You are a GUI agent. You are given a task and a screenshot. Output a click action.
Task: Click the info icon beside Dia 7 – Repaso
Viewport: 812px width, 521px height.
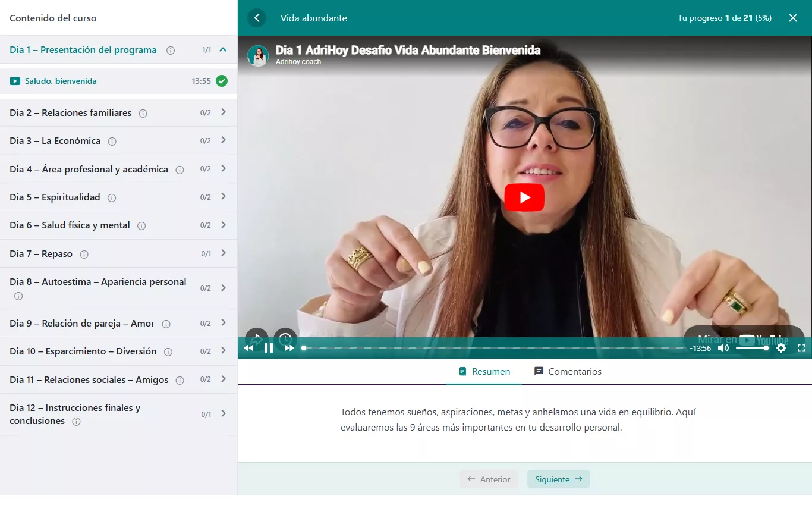pyautogui.click(x=84, y=255)
